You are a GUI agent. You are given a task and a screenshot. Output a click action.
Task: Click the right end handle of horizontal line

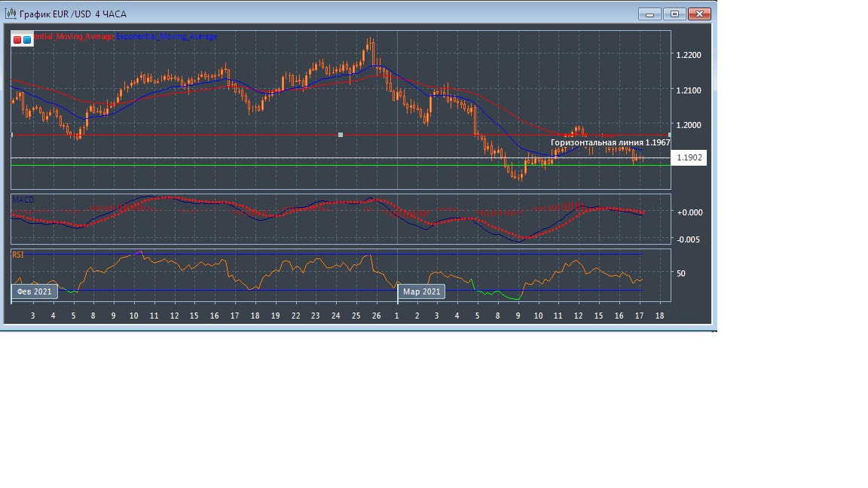pyautogui.click(x=669, y=135)
